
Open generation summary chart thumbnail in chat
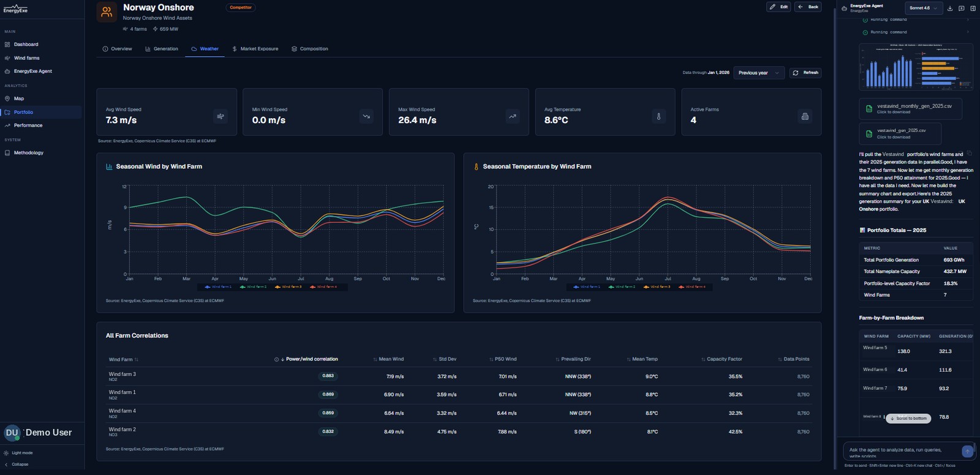(x=916, y=67)
